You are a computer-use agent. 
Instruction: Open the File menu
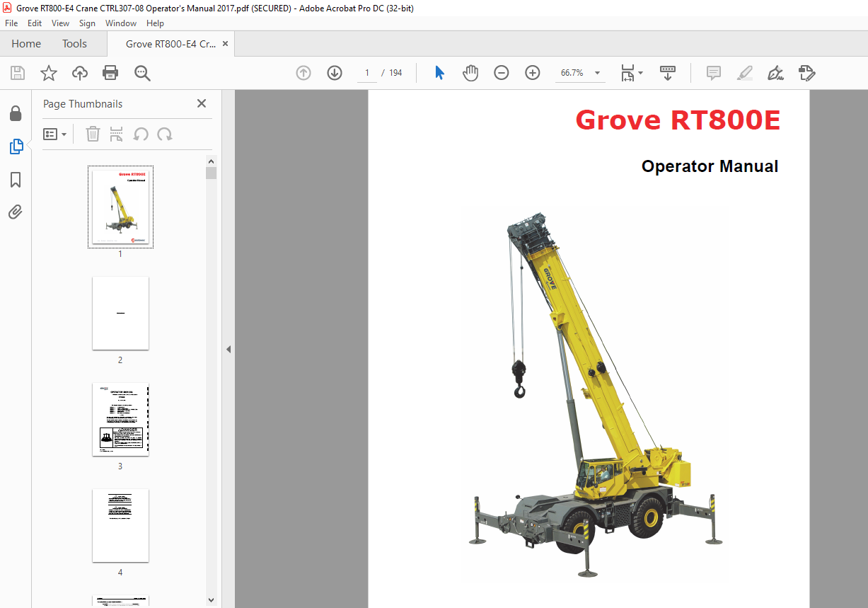(x=11, y=23)
